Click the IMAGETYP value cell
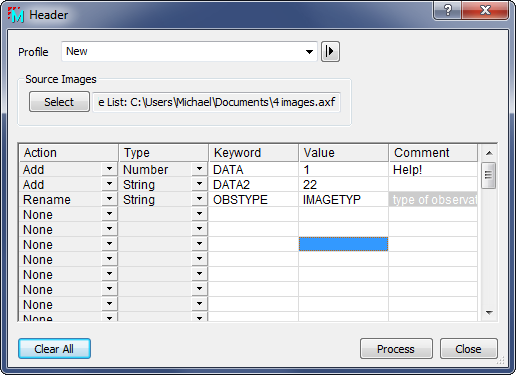Screen dimensions: 516x375 coord(343,199)
